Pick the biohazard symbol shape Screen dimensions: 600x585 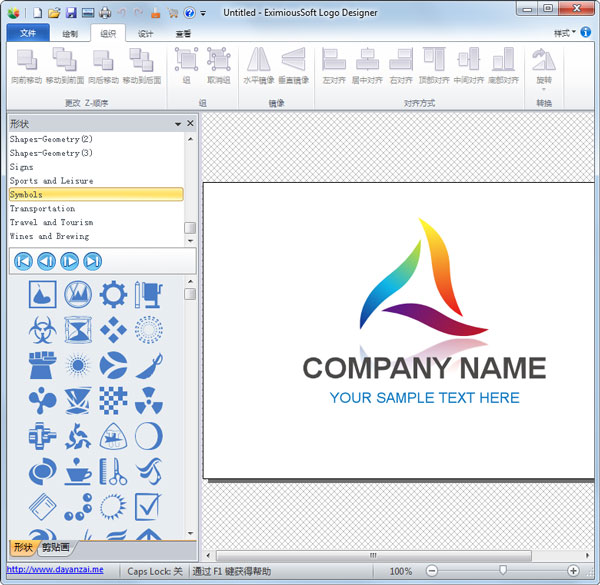(42, 330)
